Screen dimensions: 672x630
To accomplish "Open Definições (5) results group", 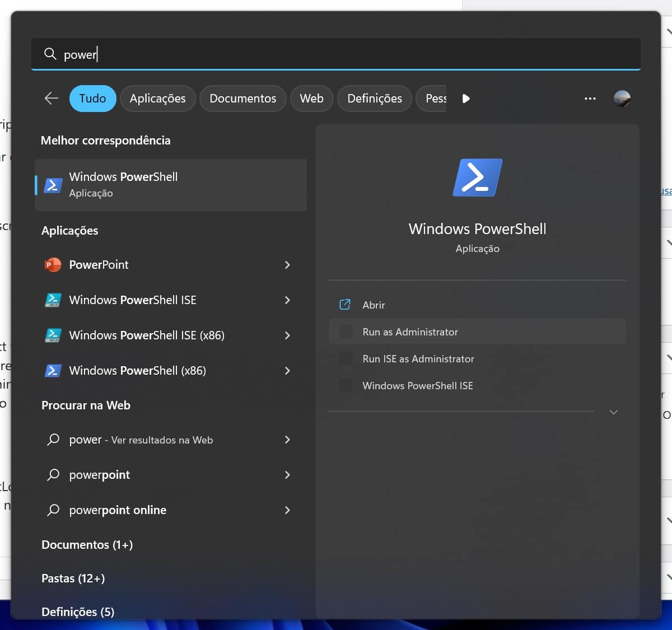I will (x=78, y=612).
